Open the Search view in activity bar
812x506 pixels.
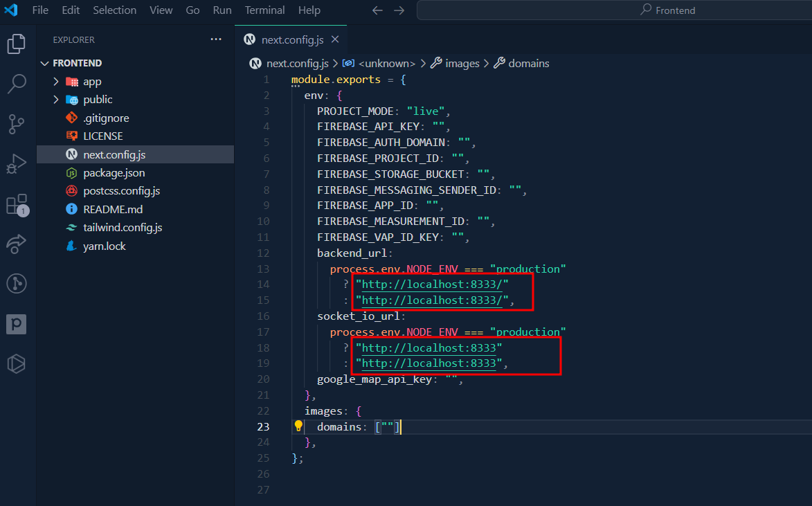tap(17, 83)
